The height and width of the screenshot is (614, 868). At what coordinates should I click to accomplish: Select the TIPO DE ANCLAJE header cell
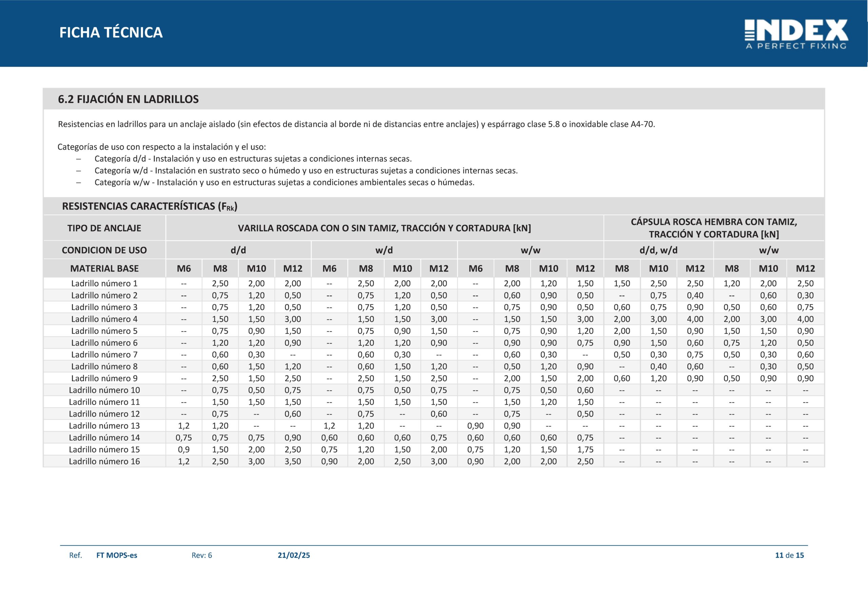click(104, 228)
